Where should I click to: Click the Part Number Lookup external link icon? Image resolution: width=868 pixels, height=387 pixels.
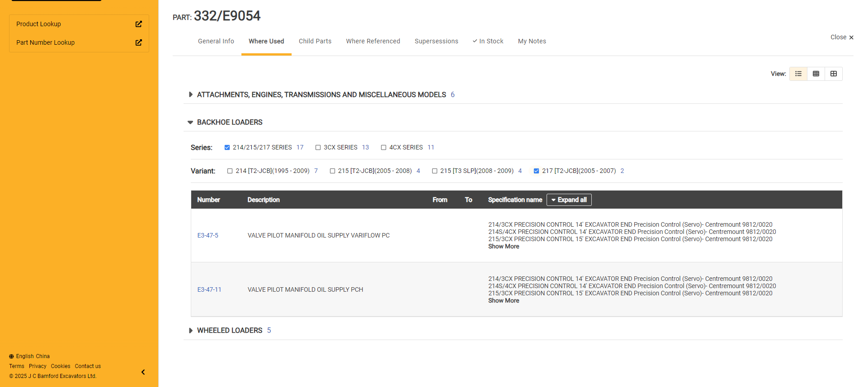tap(139, 42)
